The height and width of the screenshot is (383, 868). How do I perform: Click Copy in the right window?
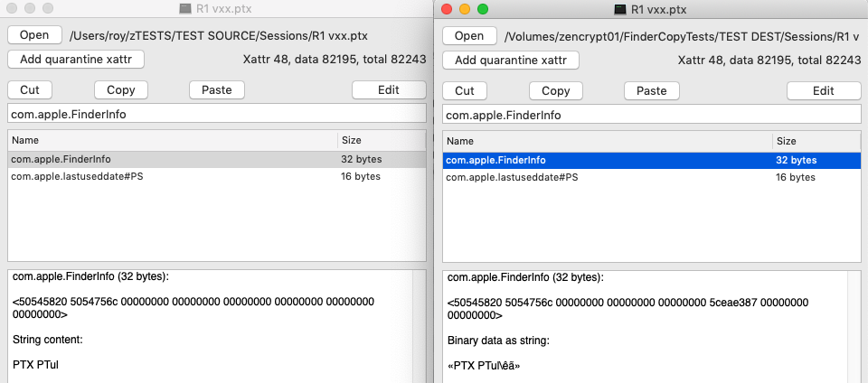coord(556,90)
